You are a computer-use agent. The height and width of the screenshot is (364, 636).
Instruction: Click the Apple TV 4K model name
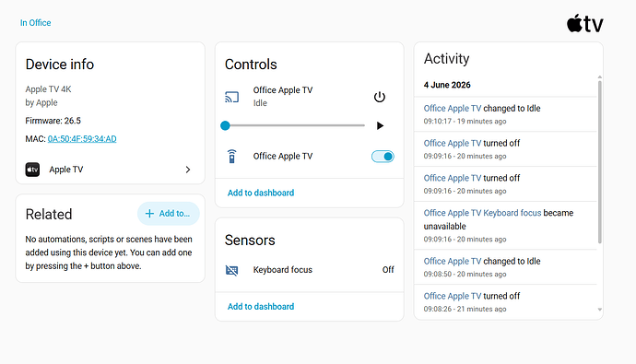[48, 89]
